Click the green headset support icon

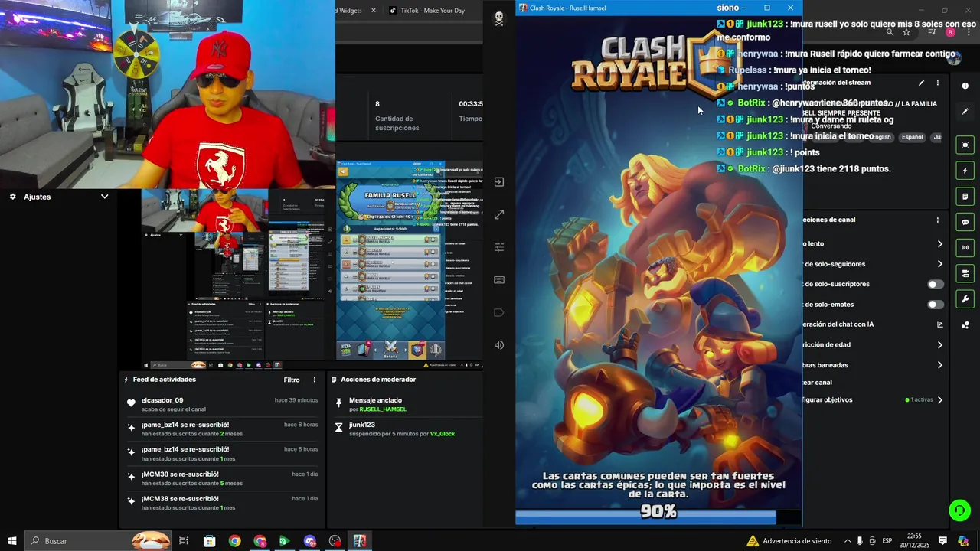click(959, 510)
